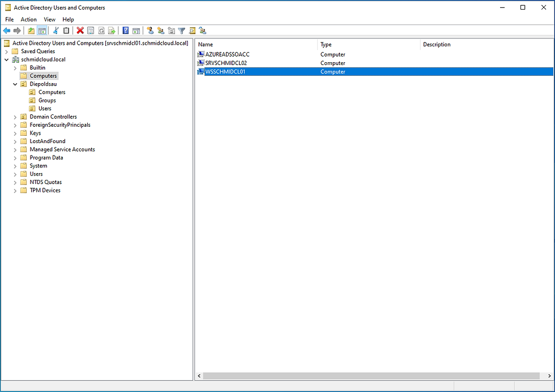Image resolution: width=555 pixels, height=392 pixels.
Task: Open the Help menu
Action: point(68,19)
